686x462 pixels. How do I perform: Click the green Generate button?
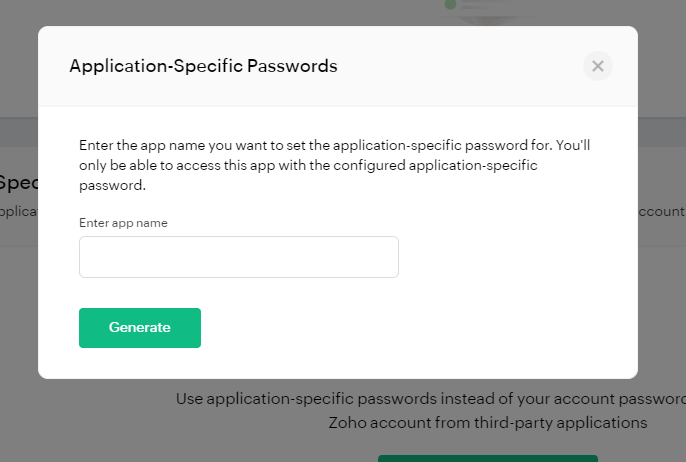[x=140, y=328]
